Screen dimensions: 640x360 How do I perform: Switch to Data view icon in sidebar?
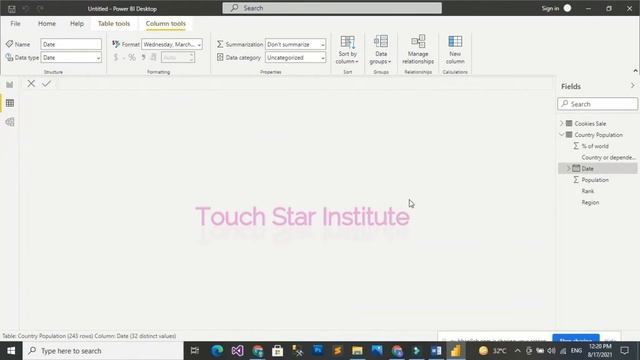pos(10,103)
